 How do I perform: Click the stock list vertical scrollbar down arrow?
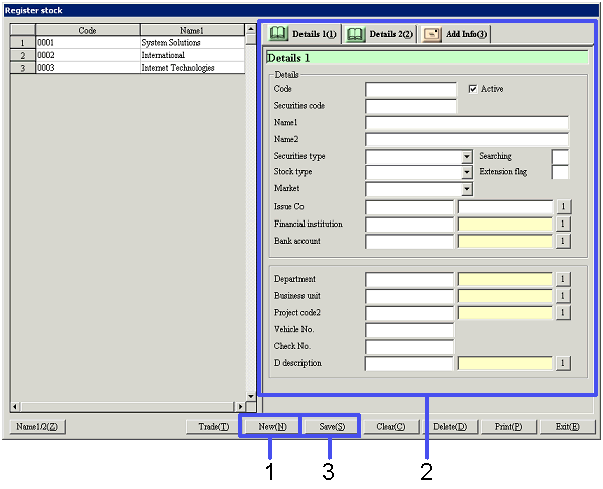pos(250,396)
